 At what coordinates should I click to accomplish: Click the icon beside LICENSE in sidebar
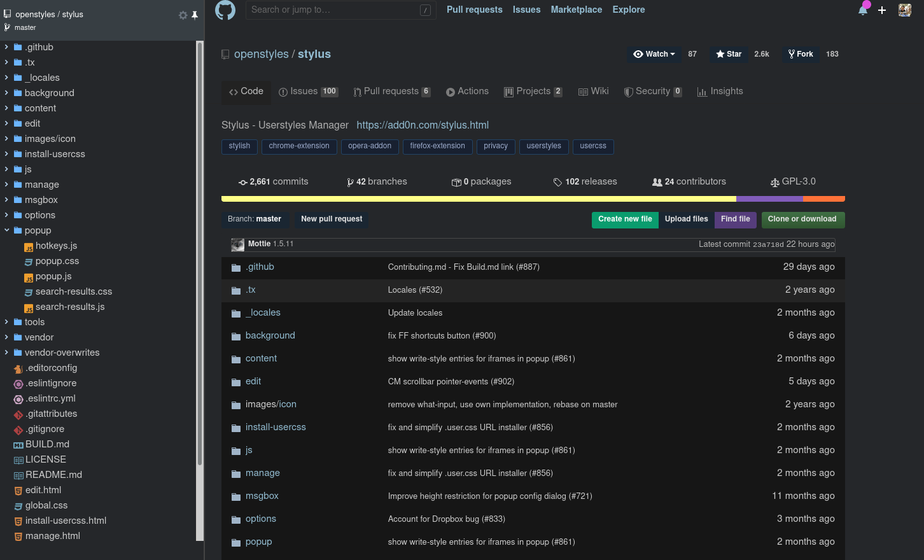(18, 460)
